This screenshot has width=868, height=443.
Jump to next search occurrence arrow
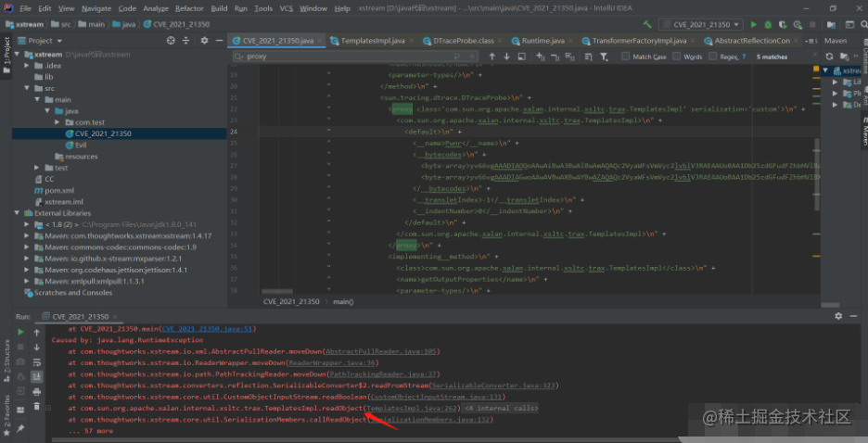click(506, 57)
